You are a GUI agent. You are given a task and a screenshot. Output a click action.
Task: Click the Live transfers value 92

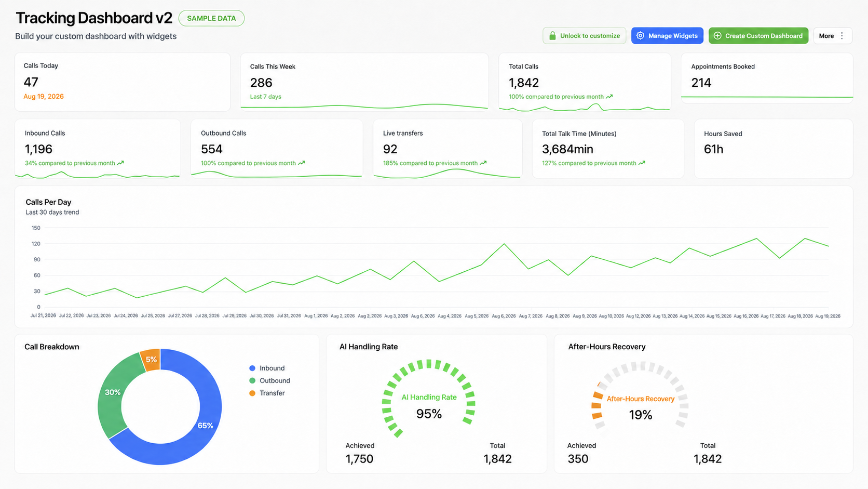tap(390, 149)
